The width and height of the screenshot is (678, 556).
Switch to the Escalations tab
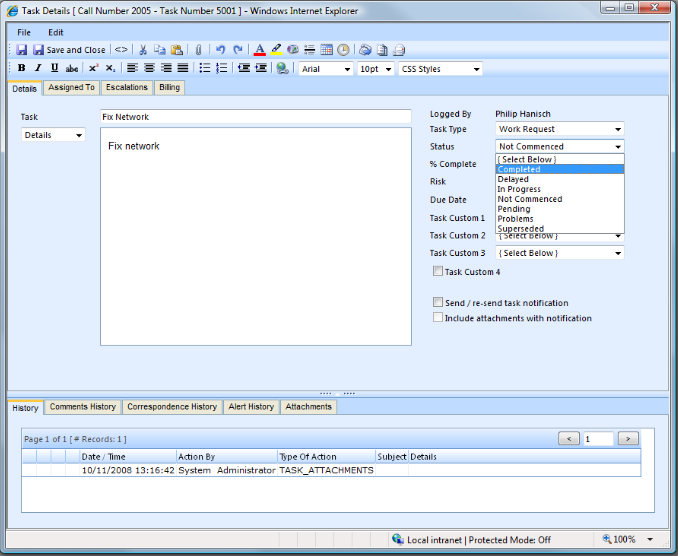tap(127, 87)
